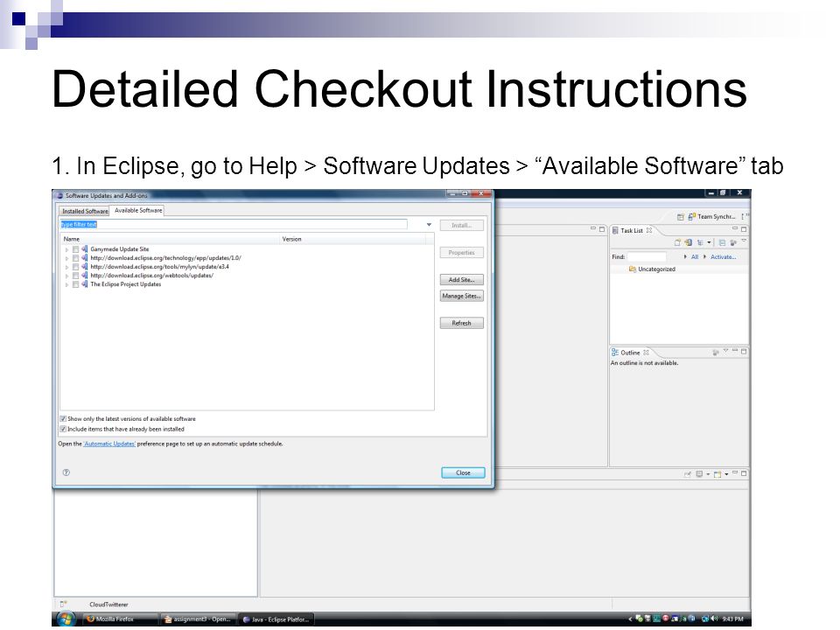The width and height of the screenshot is (840, 630).
Task: Check The Eclipse Project Updates checkbox
Action: point(75,284)
